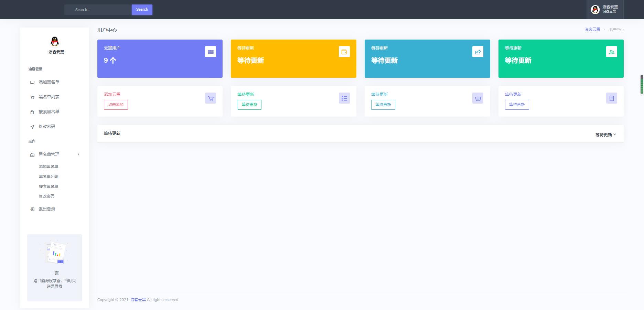Click the document icon on fourth white card
The image size is (644, 310).
[x=611, y=98]
